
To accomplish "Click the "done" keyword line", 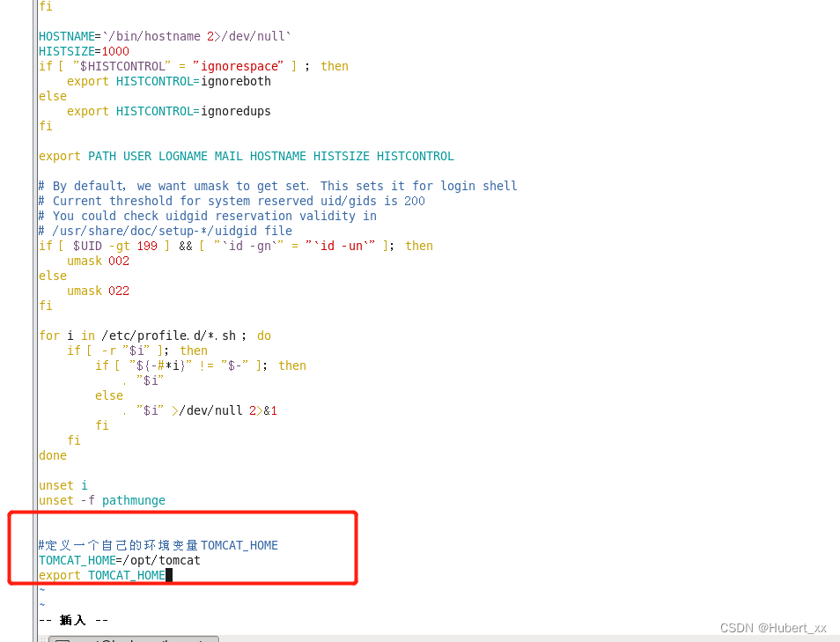I will point(53,456).
